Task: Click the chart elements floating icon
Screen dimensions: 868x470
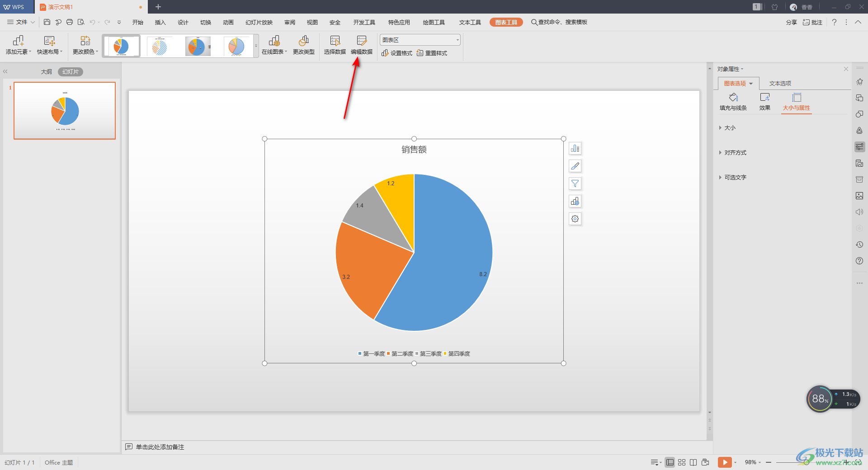Action: (x=575, y=148)
